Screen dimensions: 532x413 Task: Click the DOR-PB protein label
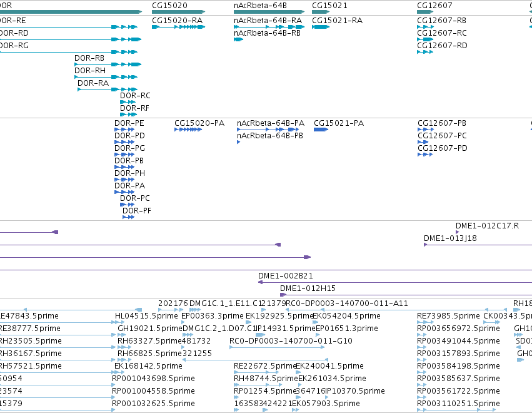coord(129,161)
